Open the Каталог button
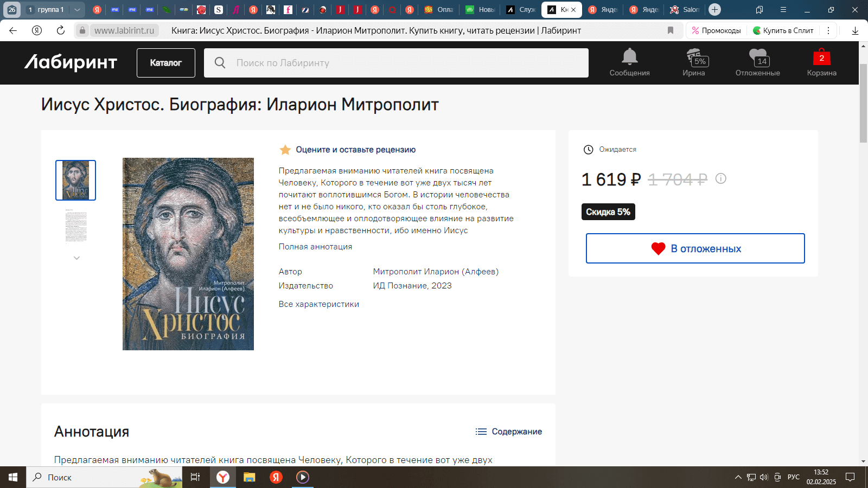 click(x=166, y=63)
